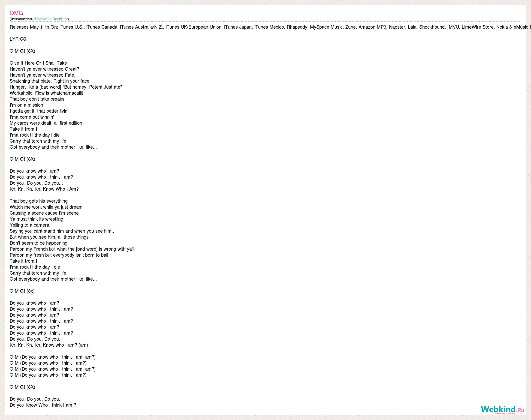Click 'Saying you cant stand him and when you see him..'
This screenshot has width=531, height=420.
tap(62, 231)
